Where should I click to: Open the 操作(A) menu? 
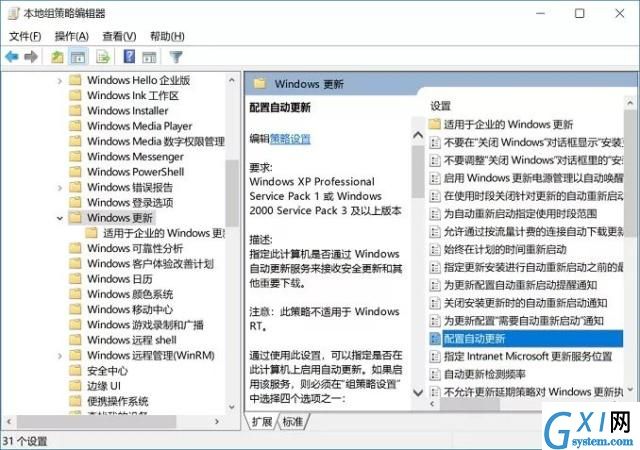click(72, 36)
